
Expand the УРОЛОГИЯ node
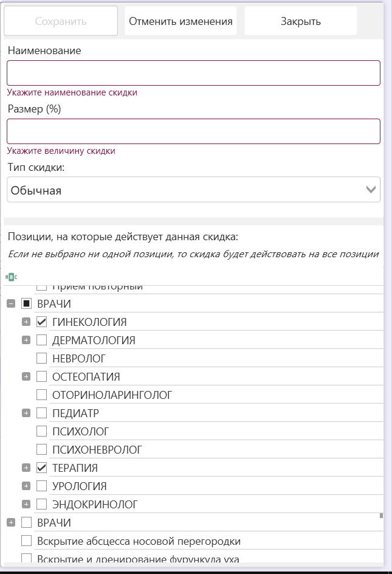[26, 486]
